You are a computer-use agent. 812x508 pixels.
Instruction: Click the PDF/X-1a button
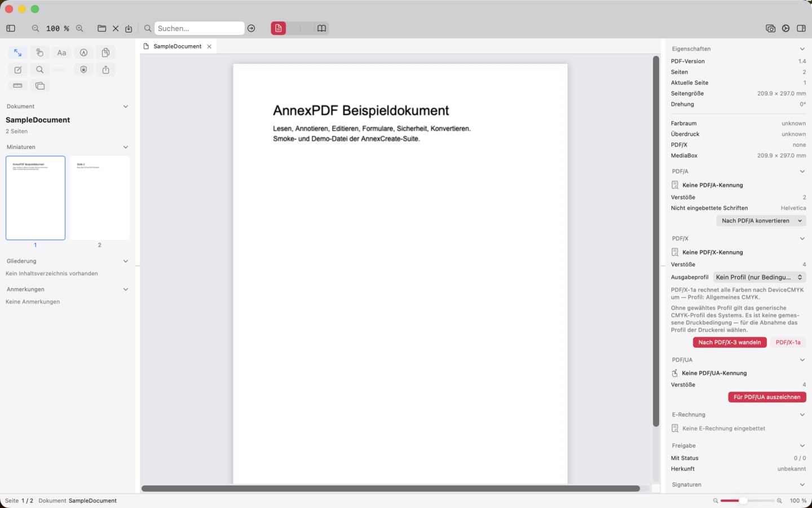point(788,342)
